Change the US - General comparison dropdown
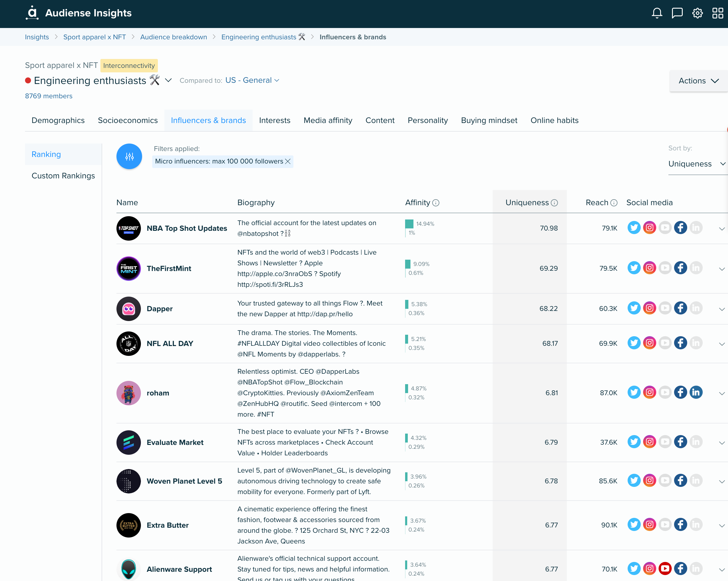The image size is (728, 581). [252, 80]
